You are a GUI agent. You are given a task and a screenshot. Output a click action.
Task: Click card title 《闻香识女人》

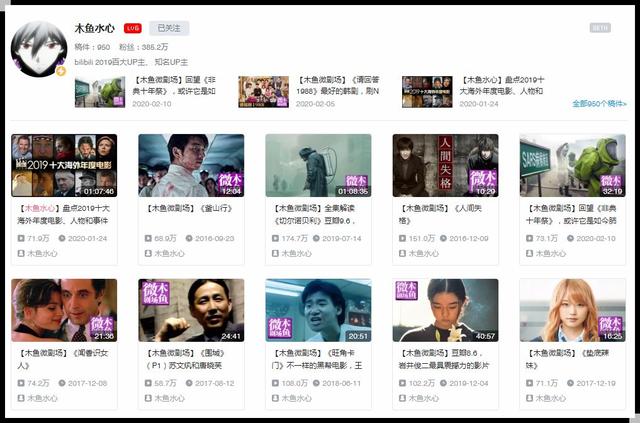pos(62,359)
